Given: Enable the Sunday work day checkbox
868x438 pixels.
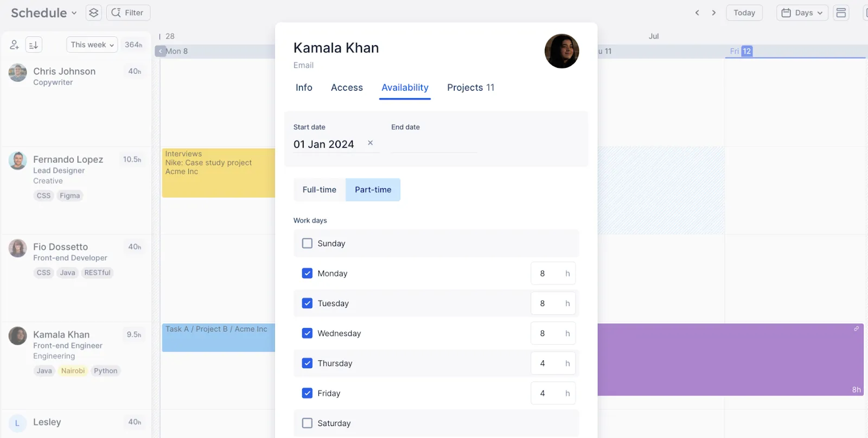Looking at the screenshot, I should (x=307, y=243).
